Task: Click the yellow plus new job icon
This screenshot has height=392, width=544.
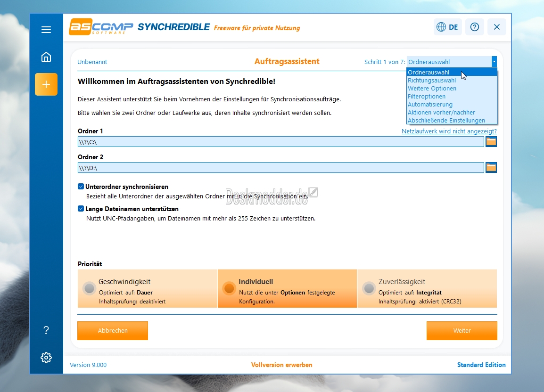Action: pos(46,84)
